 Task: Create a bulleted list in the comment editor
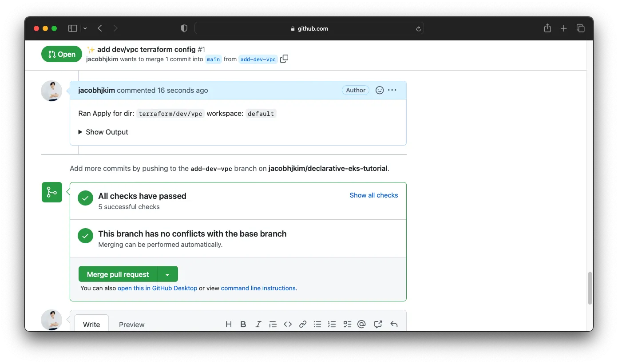(317, 324)
